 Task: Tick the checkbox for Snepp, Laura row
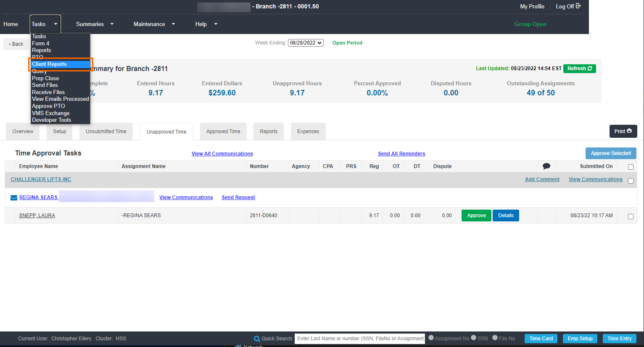(x=630, y=216)
